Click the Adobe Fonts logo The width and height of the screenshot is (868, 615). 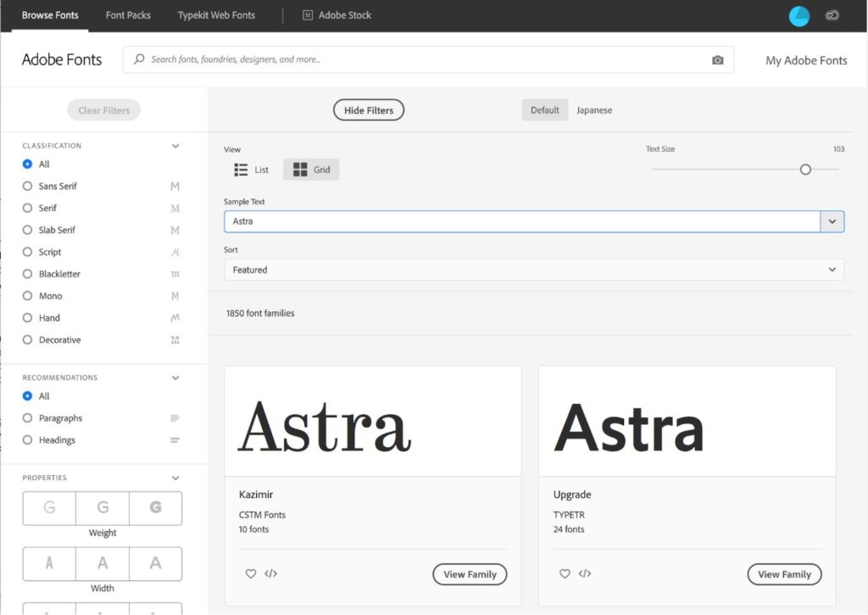[x=62, y=59]
